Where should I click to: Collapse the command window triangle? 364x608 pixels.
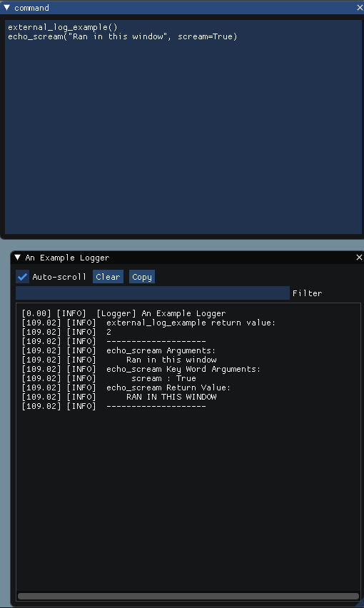(x=6, y=8)
